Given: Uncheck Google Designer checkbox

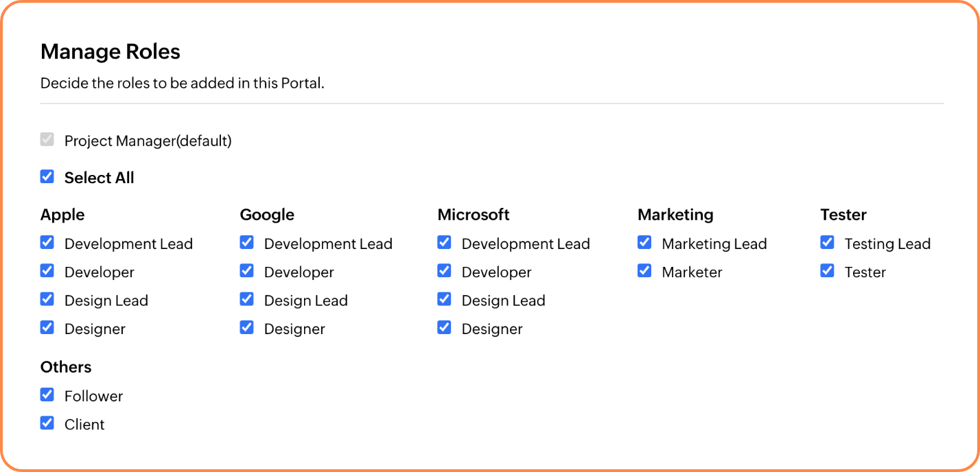Looking at the screenshot, I should (247, 328).
